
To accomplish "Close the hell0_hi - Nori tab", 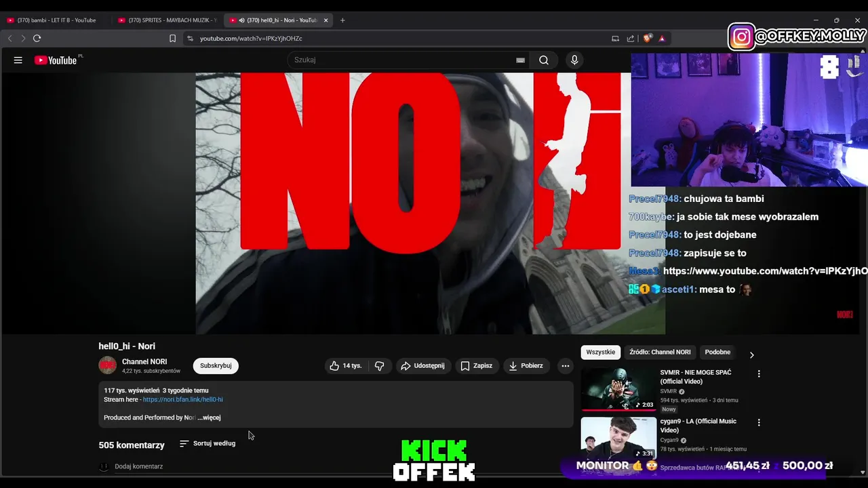I will coord(325,20).
